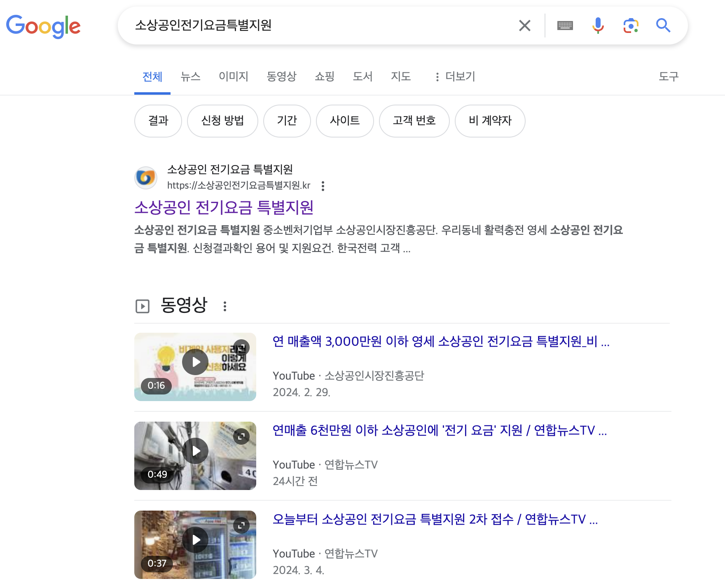The width and height of the screenshot is (725, 588).
Task: Click the magnifier search button
Action: (663, 26)
